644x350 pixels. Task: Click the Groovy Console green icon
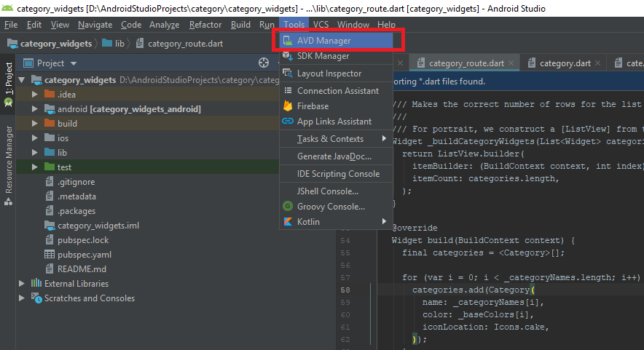[287, 207]
